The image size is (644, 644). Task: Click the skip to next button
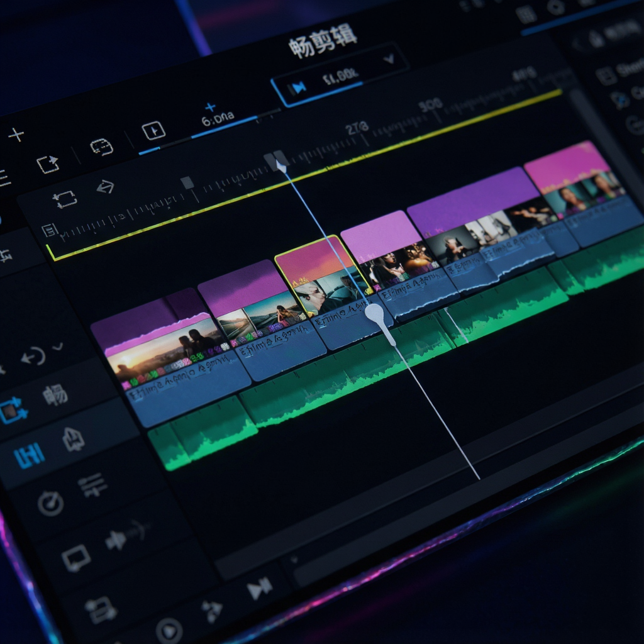coord(260,589)
